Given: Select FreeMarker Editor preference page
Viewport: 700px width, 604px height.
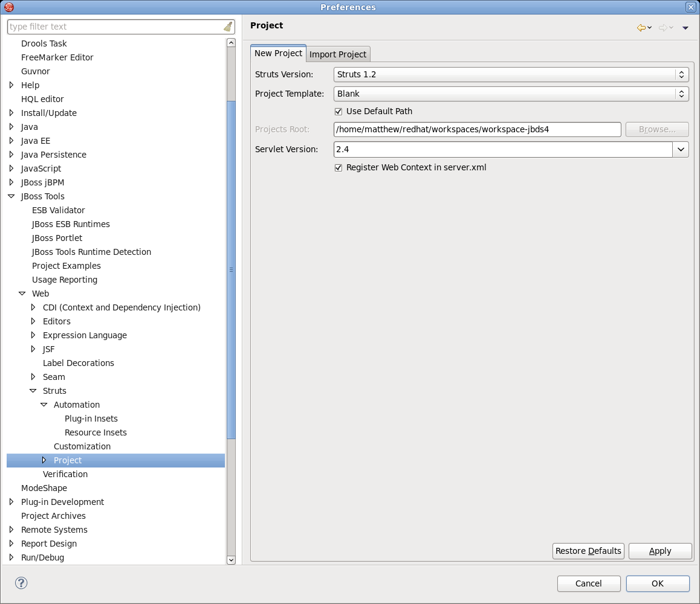Looking at the screenshot, I should pyautogui.click(x=57, y=57).
